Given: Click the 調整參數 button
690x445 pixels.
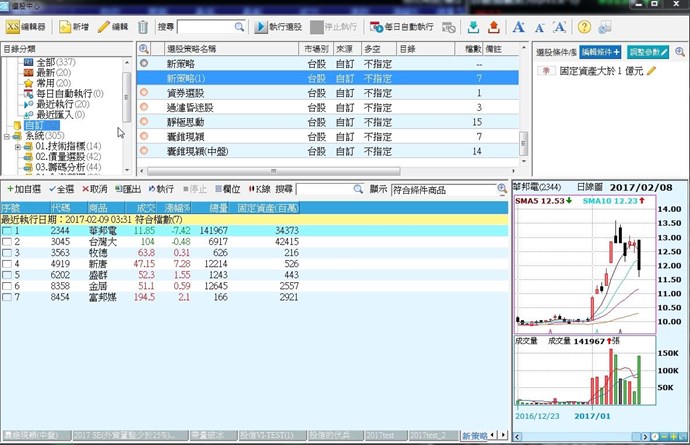Looking at the screenshot, I should [655, 49].
